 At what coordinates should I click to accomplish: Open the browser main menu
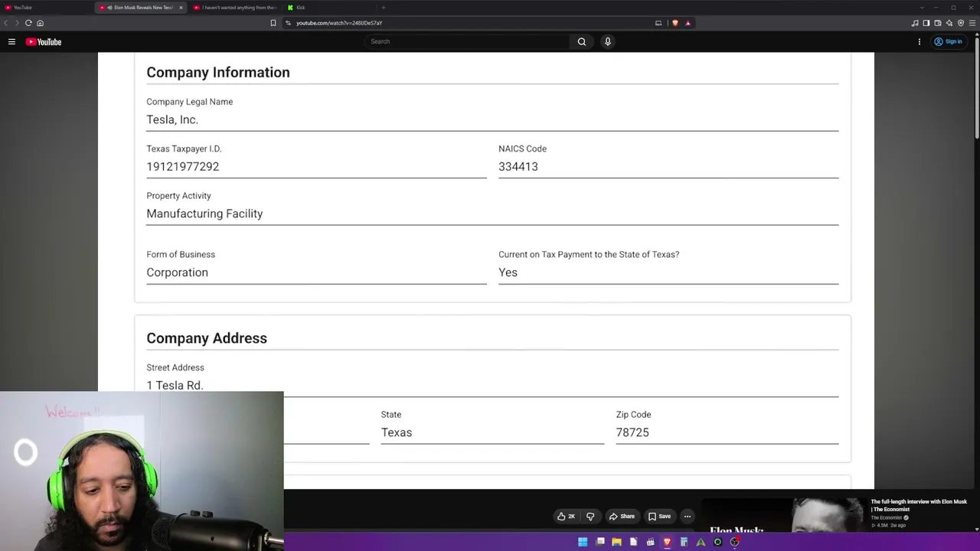coord(972,23)
